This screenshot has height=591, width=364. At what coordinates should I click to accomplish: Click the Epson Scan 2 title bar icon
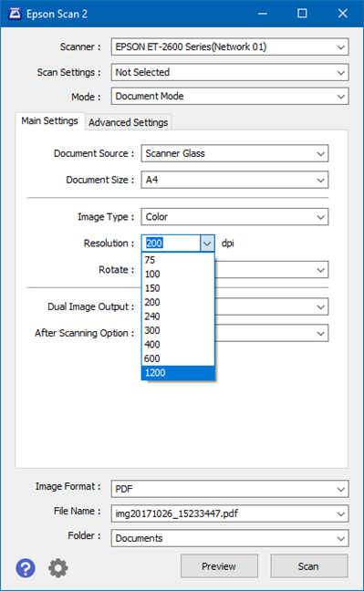pos(16,14)
